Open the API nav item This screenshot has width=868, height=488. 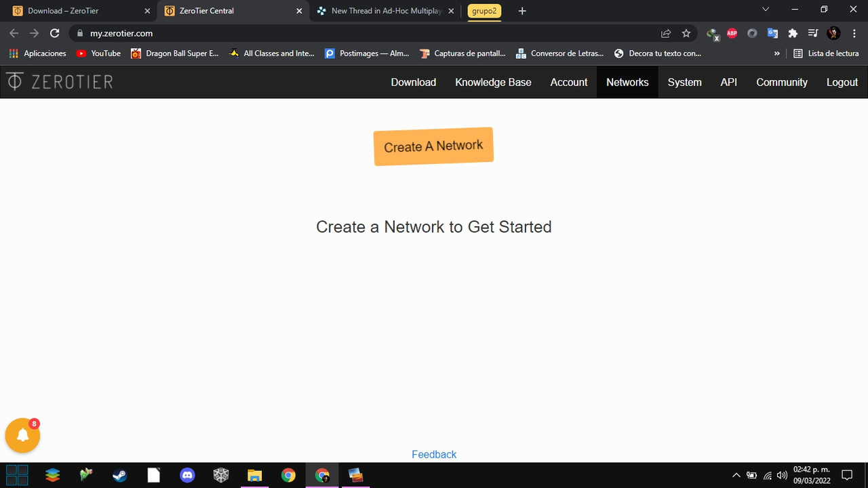click(x=728, y=82)
